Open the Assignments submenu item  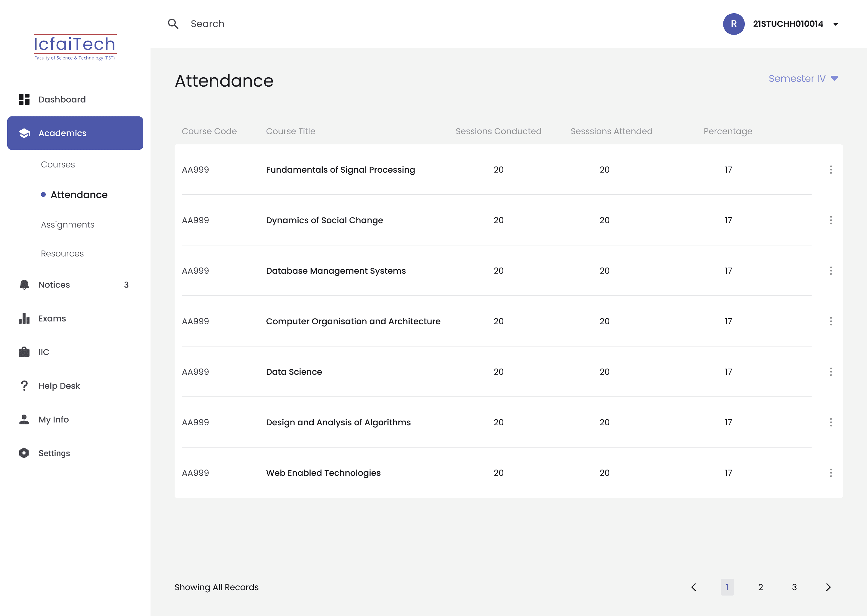click(67, 225)
